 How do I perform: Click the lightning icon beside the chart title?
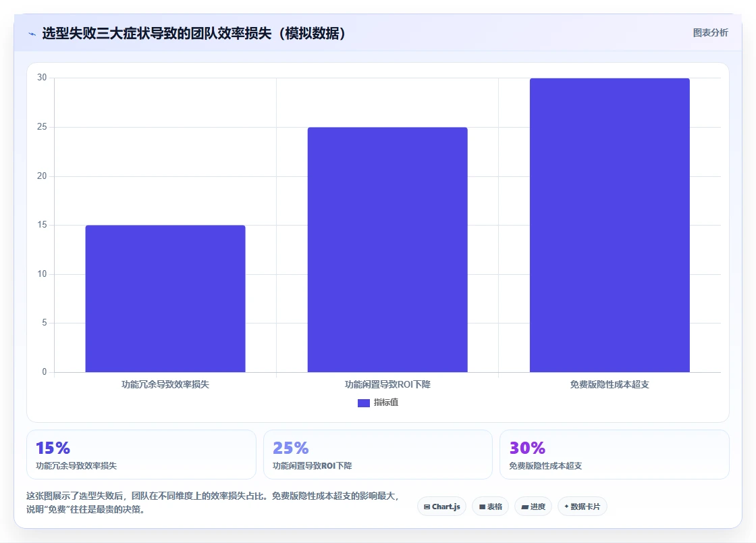pos(32,34)
